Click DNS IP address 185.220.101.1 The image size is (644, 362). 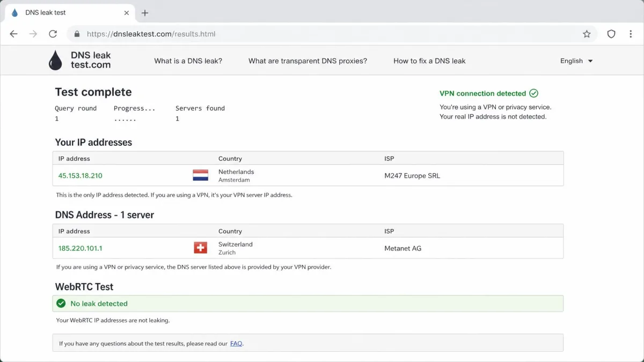(80, 248)
